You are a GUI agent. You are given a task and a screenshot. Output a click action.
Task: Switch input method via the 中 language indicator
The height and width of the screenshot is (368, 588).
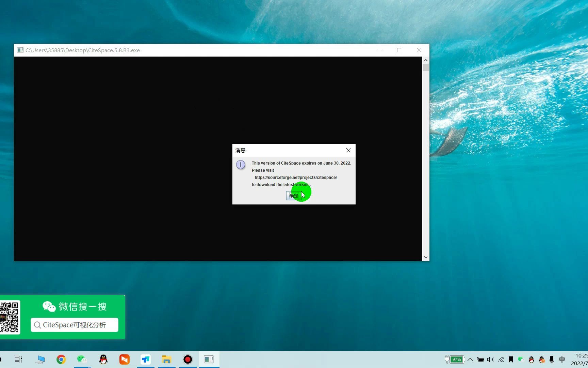[562, 359]
